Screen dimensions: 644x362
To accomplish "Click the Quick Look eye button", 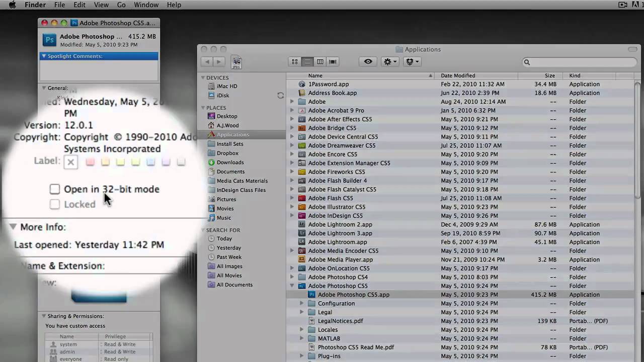I will (x=368, y=62).
